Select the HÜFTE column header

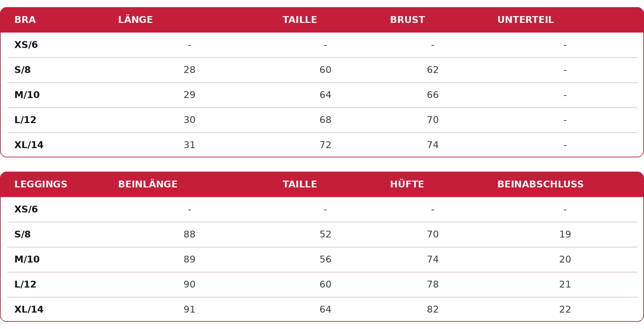click(x=407, y=184)
